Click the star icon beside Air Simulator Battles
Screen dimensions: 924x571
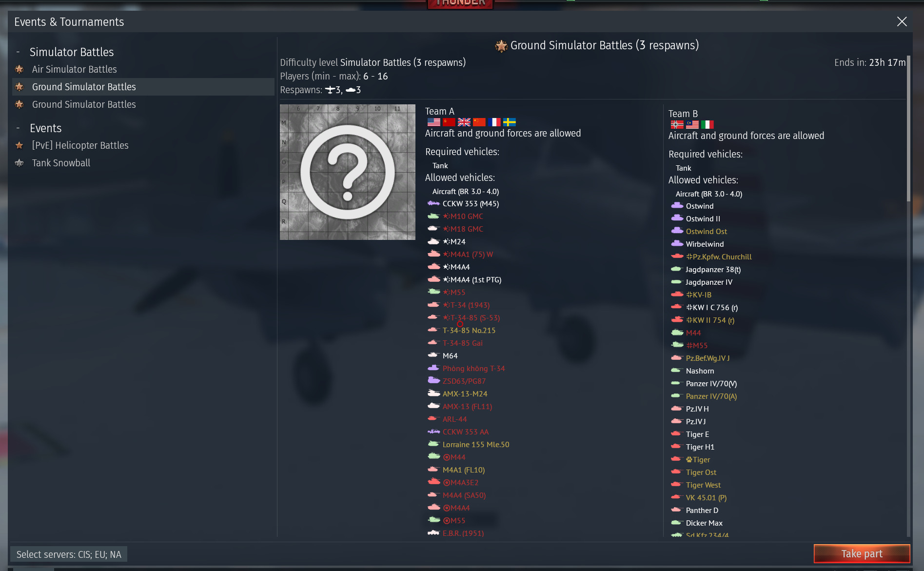pyautogui.click(x=20, y=69)
